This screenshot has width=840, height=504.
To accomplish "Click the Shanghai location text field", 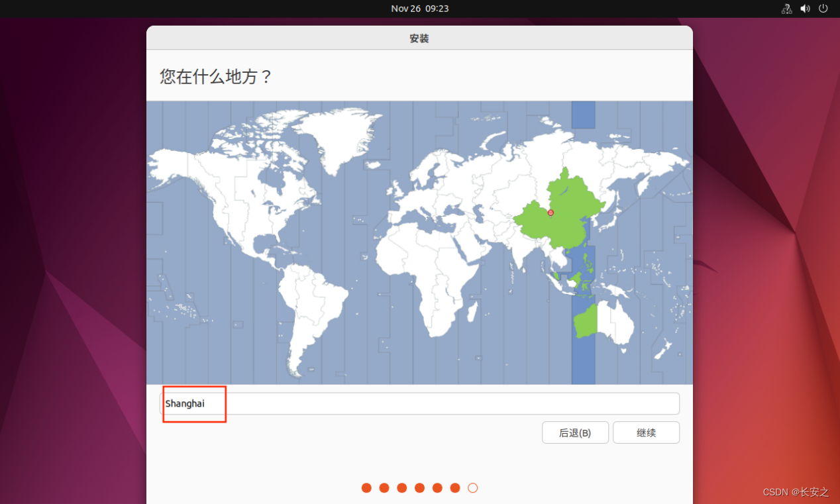I will [419, 403].
